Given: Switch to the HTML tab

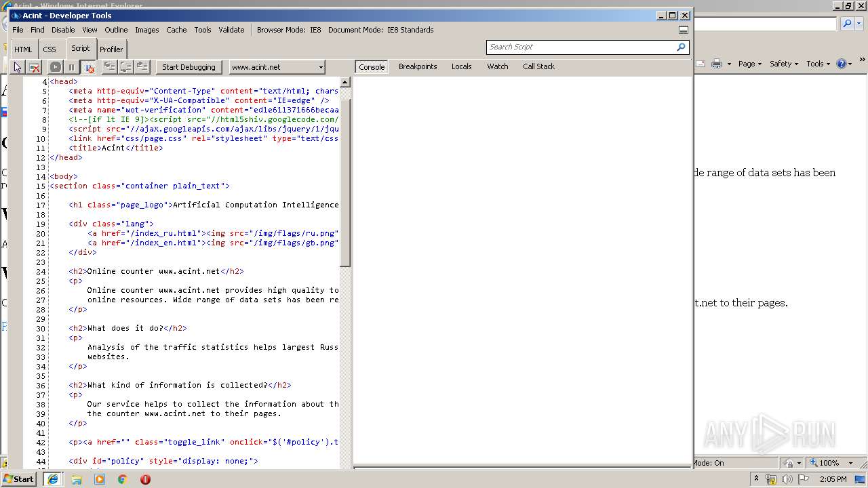Looking at the screenshot, I should [x=23, y=49].
